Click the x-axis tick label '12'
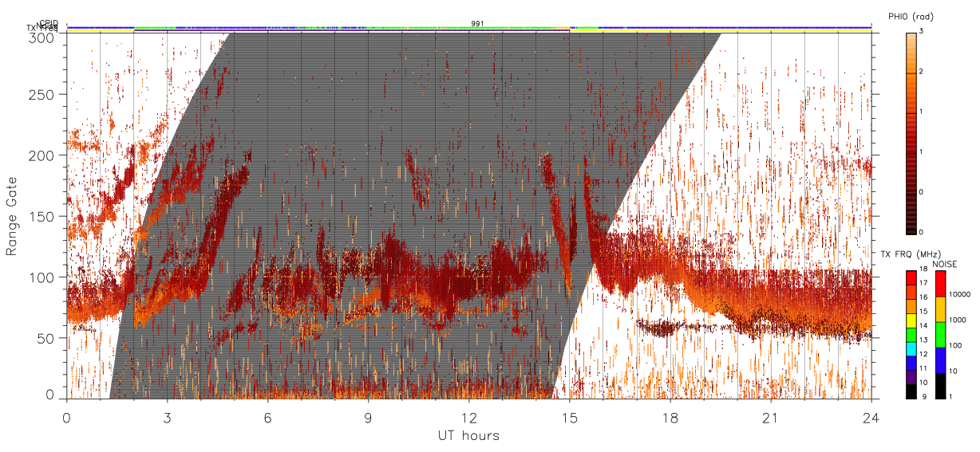This screenshot has height=452, width=980. pos(469,418)
